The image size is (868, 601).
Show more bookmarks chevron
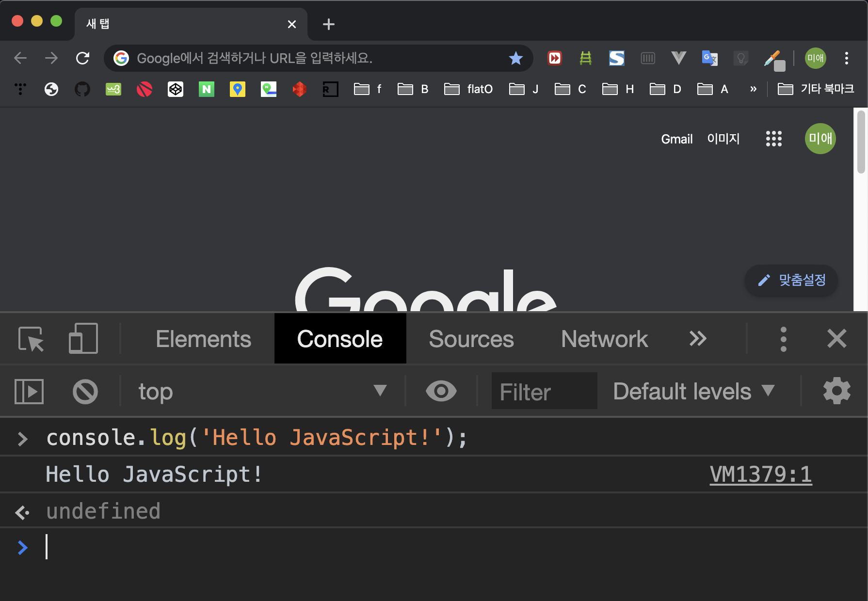(753, 89)
